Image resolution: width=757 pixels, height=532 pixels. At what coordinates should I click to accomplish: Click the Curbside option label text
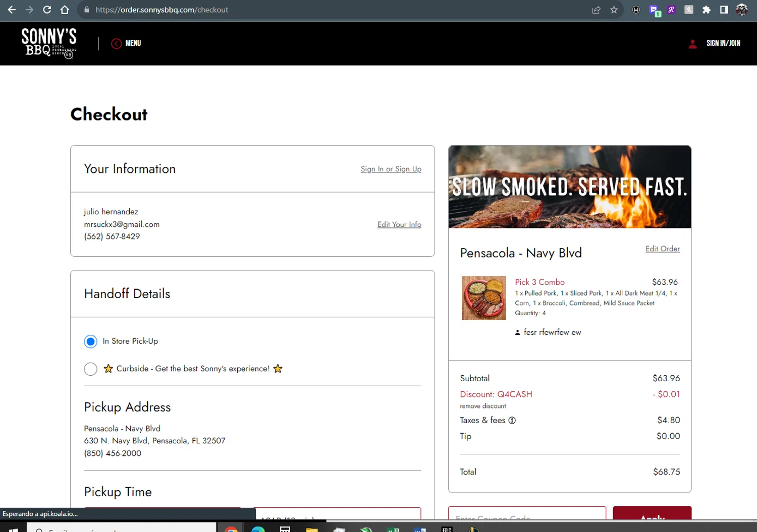(x=193, y=369)
